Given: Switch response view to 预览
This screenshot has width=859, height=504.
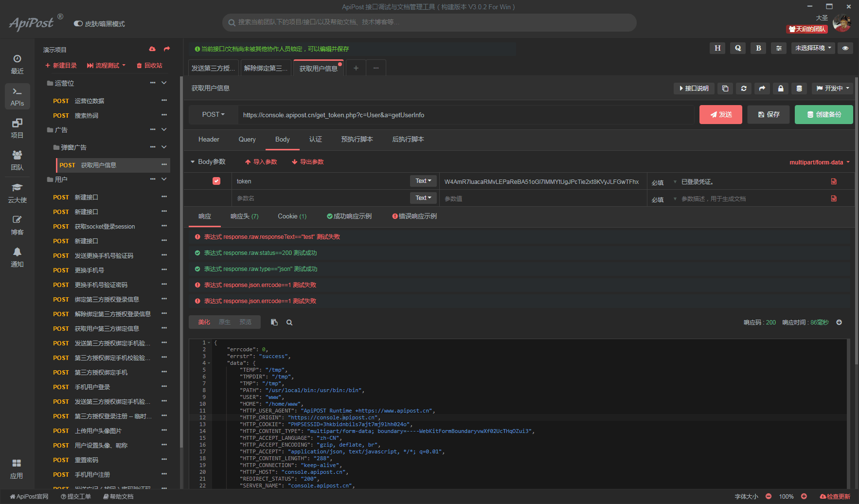Looking at the screenshot, I should (246, 322).
